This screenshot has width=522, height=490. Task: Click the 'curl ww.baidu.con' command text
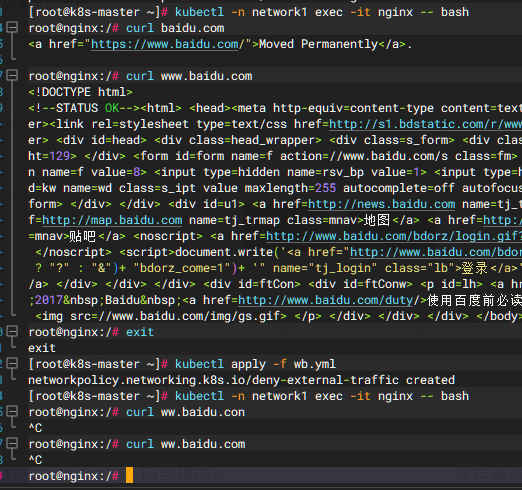(185, 412)
